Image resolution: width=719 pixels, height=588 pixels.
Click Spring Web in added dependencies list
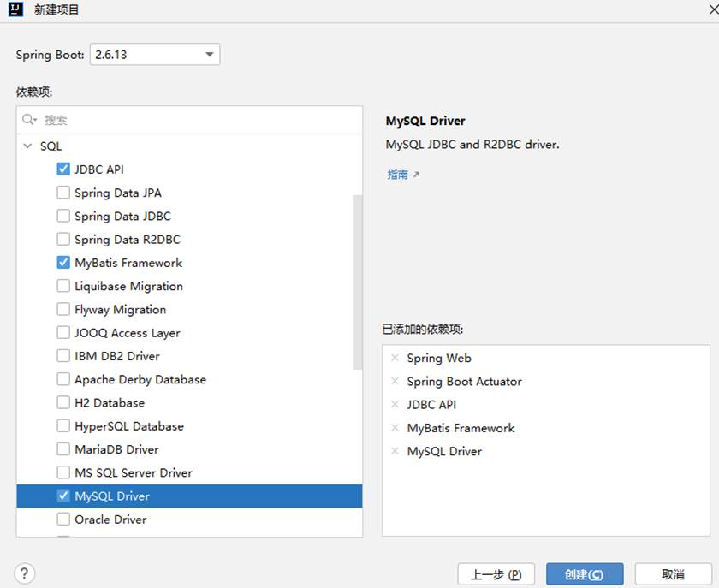(x=439, y=359)
